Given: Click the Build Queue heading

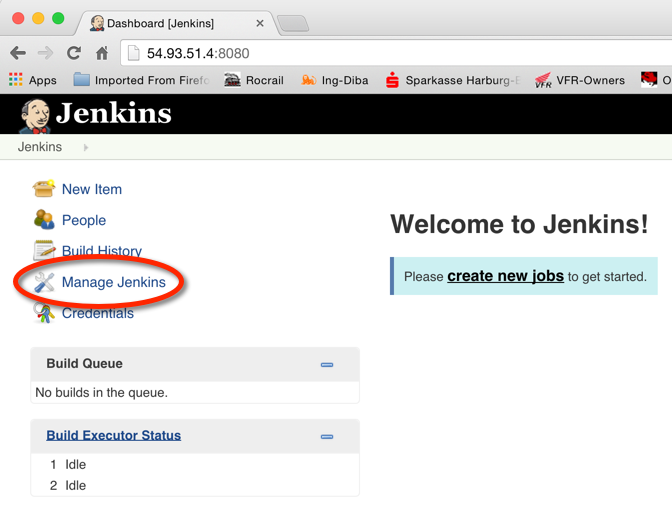Looking at the screenshot, I should pos(84,364).
